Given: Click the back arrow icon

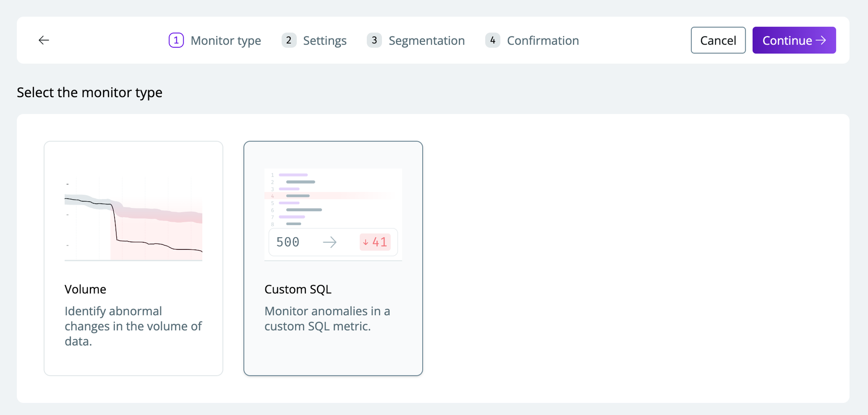Looking at the screenshot, I should [x=44, y=40].
